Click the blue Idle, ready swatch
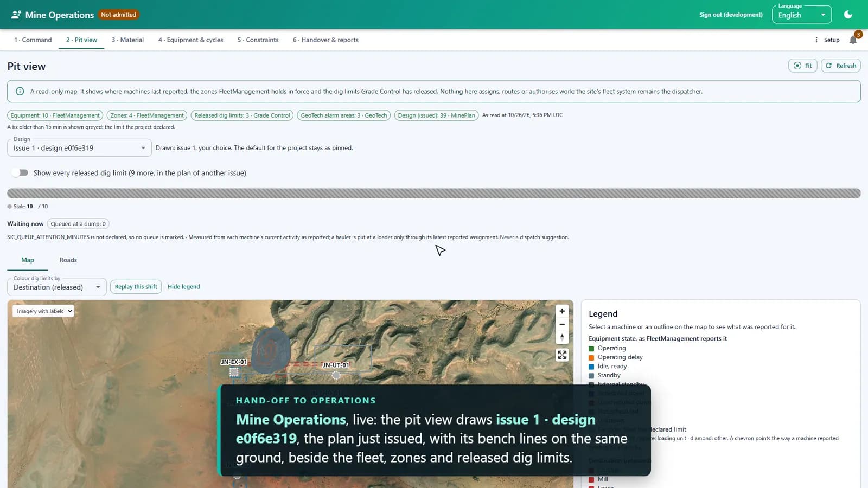 click(x=592, y=367)
